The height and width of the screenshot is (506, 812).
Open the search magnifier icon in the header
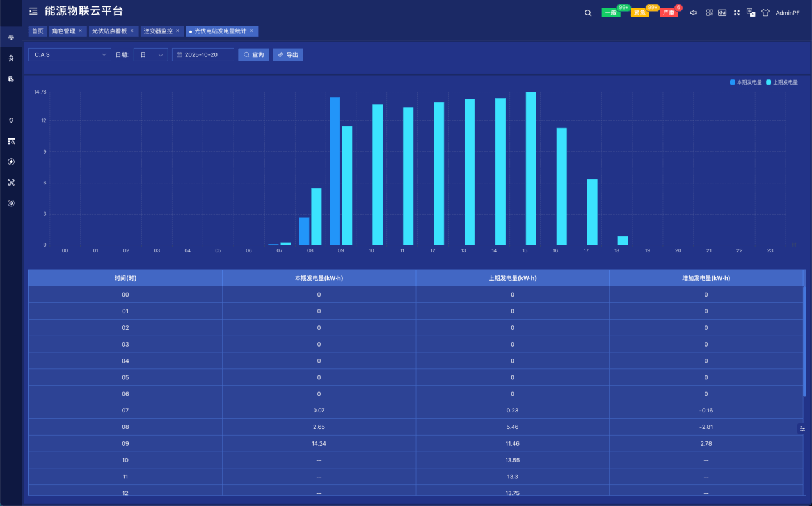tap(588, 13)
